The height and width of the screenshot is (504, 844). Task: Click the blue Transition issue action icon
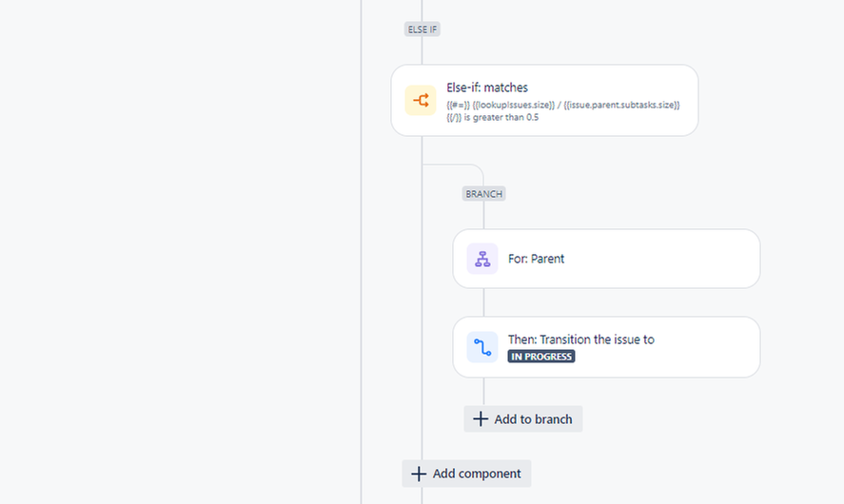point(482,347)
